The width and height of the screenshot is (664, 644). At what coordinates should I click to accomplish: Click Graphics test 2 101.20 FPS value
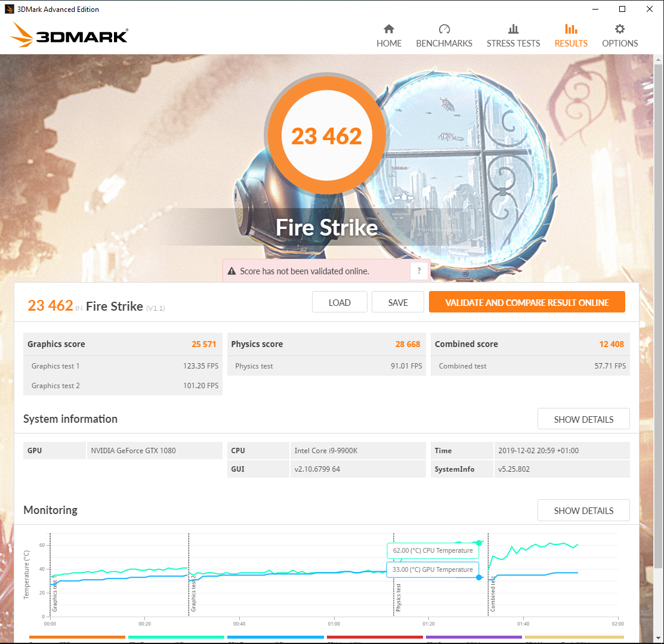(x=200, y=385)
